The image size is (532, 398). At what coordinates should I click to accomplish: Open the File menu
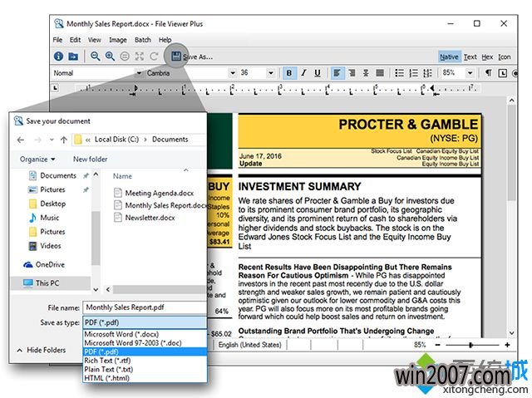point(57,40)
